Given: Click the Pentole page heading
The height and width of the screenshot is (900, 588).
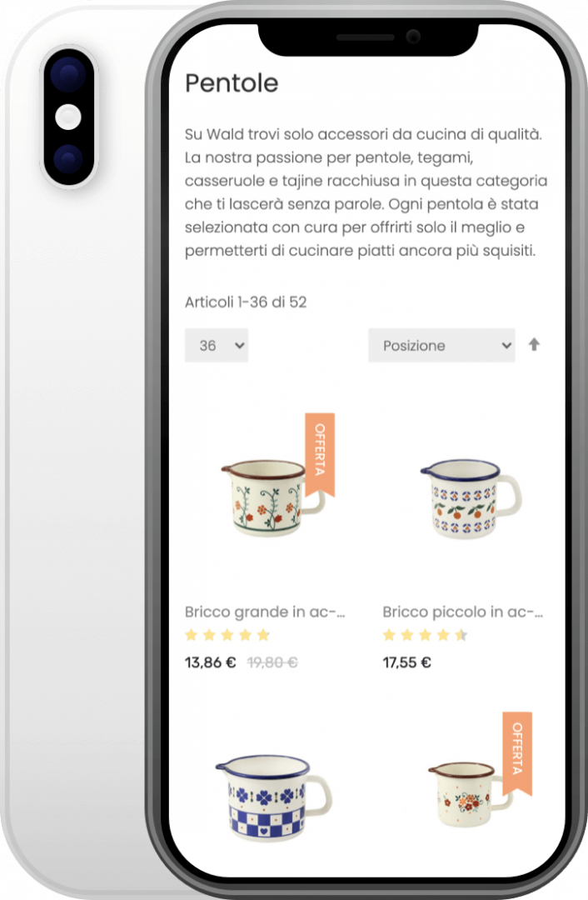Looking at the screenshot, I should [x=232, y=83].
